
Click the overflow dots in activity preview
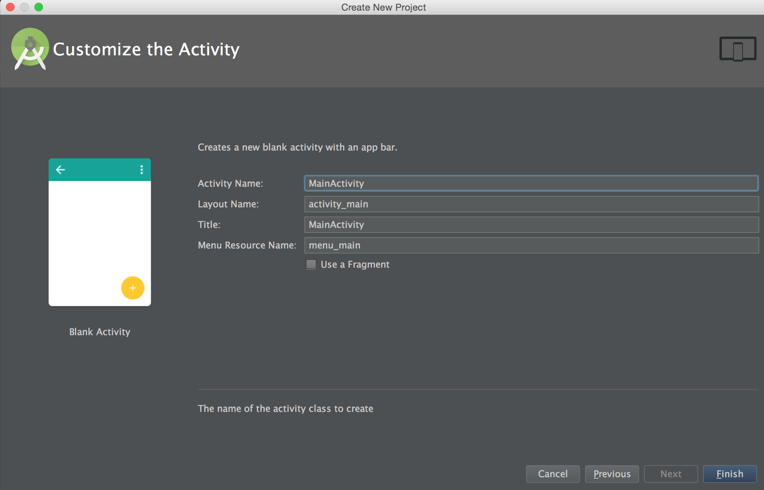coord(141,170)
